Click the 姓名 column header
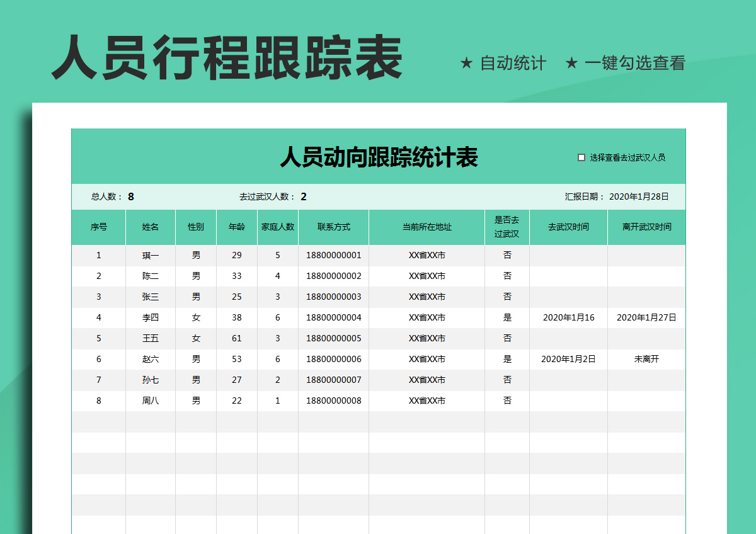Screen dimensions: 756x534 [x=151, y=227]
